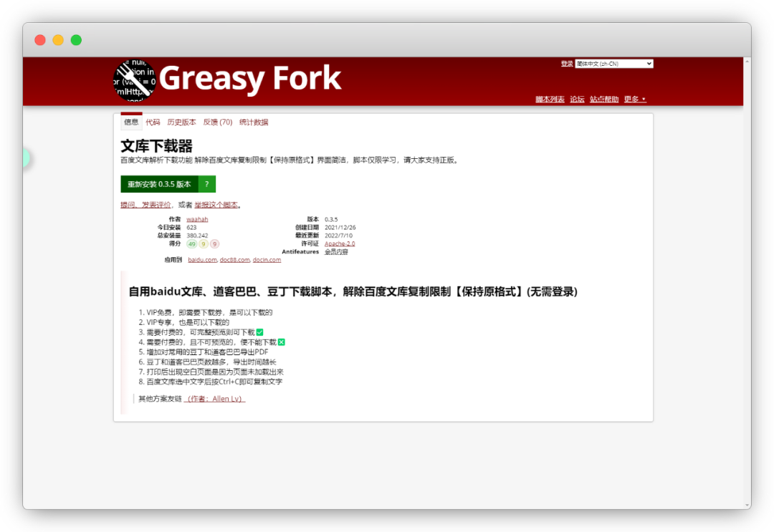View the 统计数据 tab
This screenshot has width=774, height=532.
pos(254,122)
